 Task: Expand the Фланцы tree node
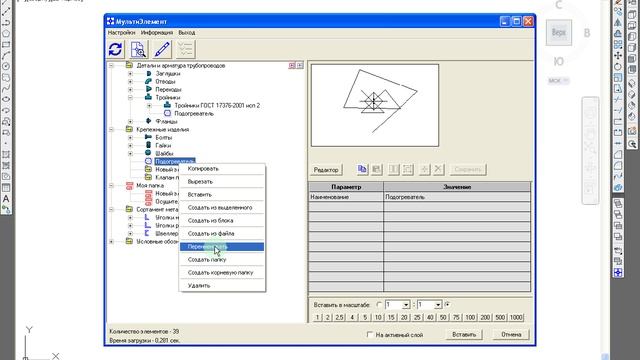point(130,121)
